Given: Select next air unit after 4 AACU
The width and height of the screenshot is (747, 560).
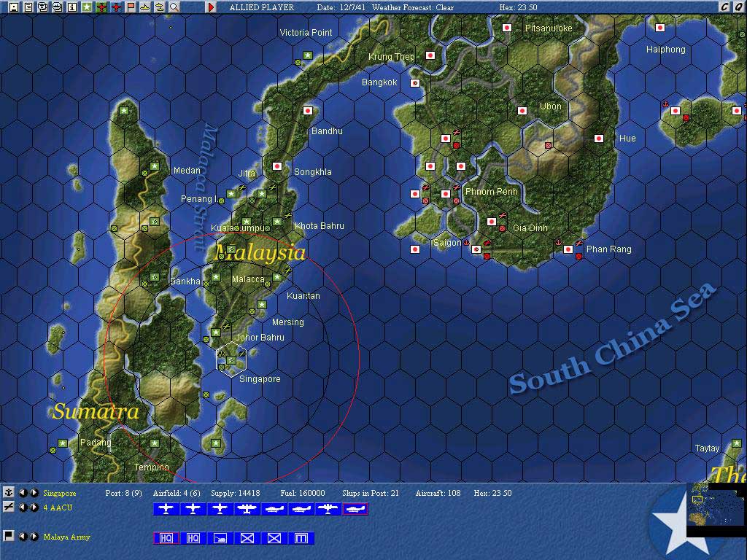Looking at the screenshot, I should click(x=34, y=507).
